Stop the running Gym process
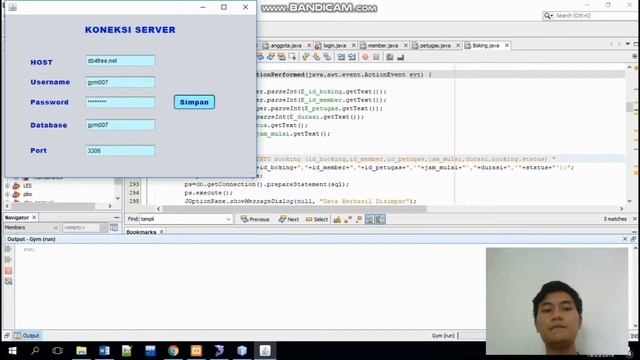The height and width of the screenshot is (360, 640). pos(8,271)
